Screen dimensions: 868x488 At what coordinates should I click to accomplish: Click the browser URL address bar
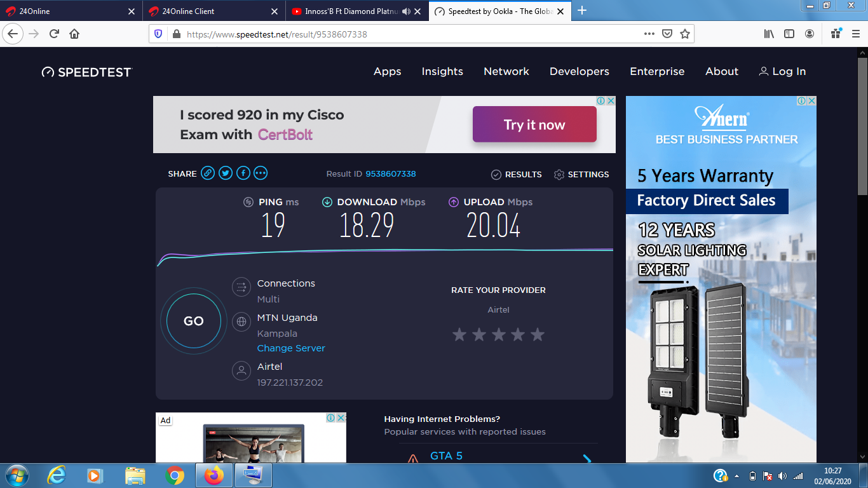[x=407, y=34]
